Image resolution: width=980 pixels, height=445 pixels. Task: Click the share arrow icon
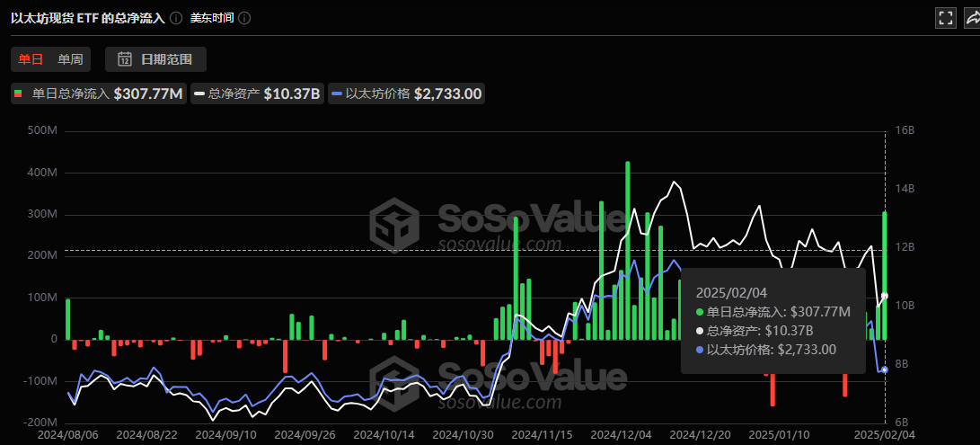click(973, 18)
